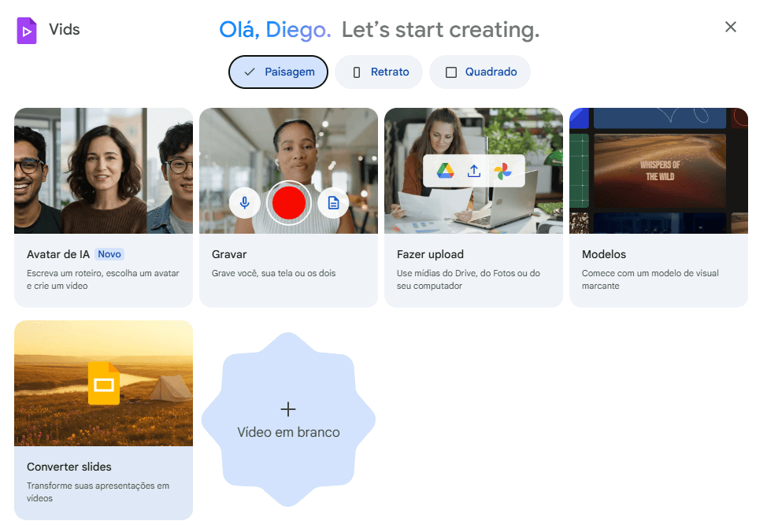
Task: Click text 'Escreva um roteiro, escolha um avatar'
Action: pyautogui.click(x=103, y=273)
